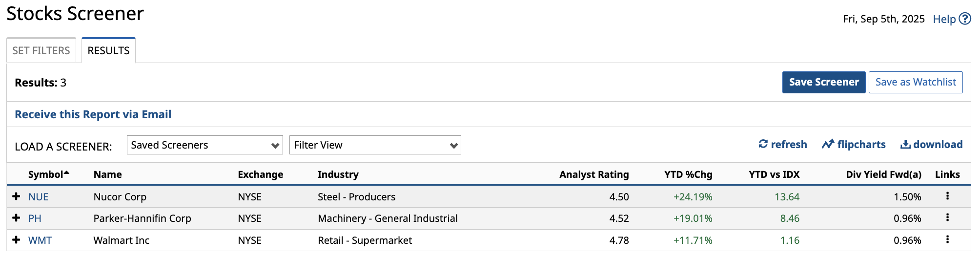Sort by Analyst Rating column header

tap(594, 174)
